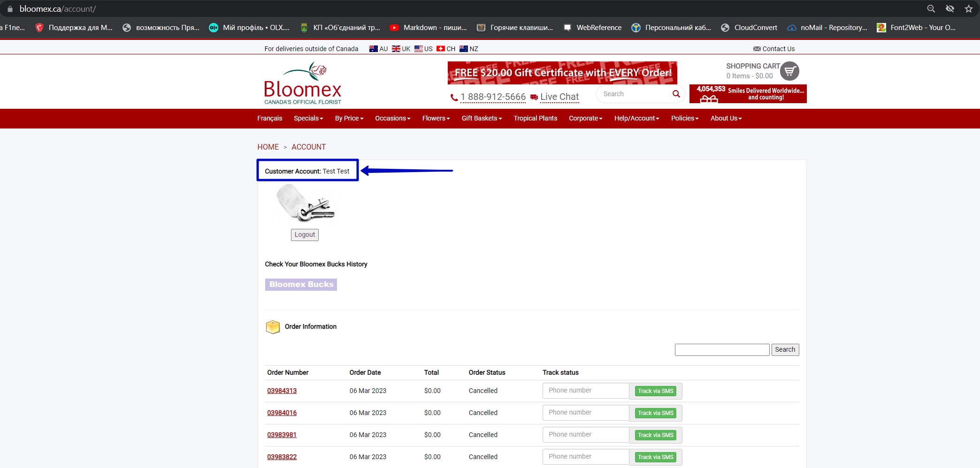Screen dimensions: 980x468
Task: Click the search magnifier icon in header
Action: coord(676,94)
